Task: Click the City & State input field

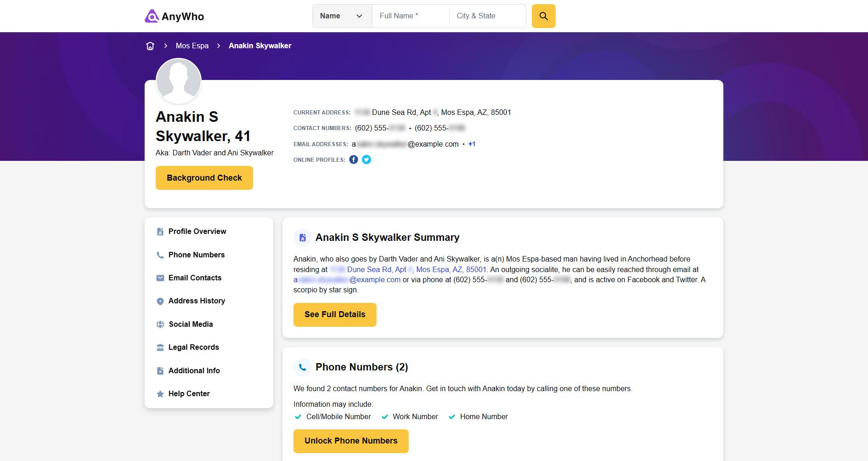Action: click(487, 16)
